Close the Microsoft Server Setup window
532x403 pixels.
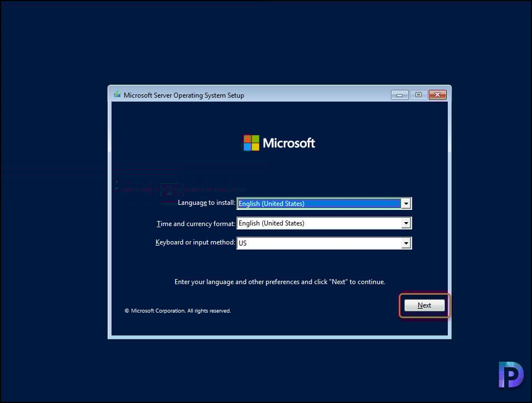coord(437,95)
